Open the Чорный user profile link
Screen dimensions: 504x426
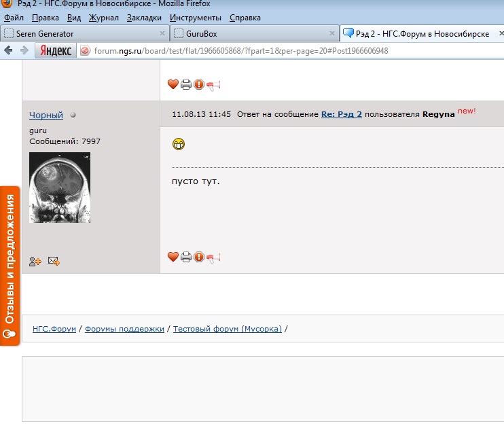tap(46, 115)
